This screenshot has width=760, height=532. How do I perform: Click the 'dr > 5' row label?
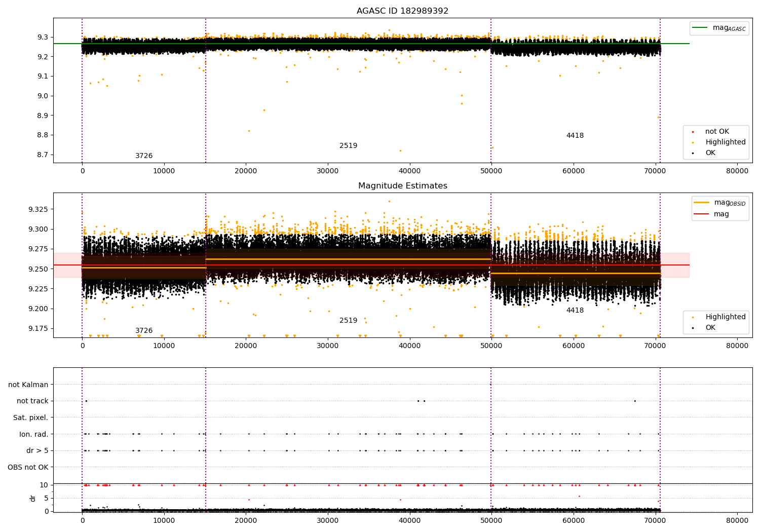tap(37, 451)
